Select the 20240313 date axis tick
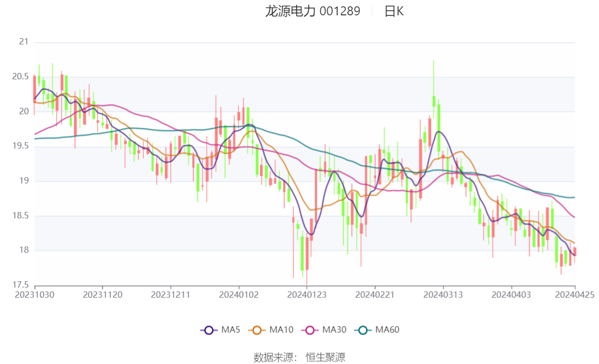The image size is (599, 364). pyautogui.click(x=443, y=295)
